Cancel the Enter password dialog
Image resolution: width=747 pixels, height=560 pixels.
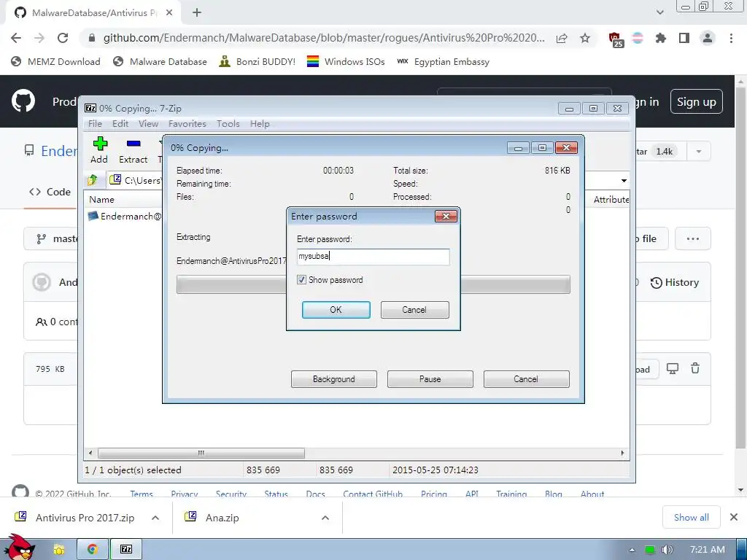pyautogui.click(x=414, y=309)
